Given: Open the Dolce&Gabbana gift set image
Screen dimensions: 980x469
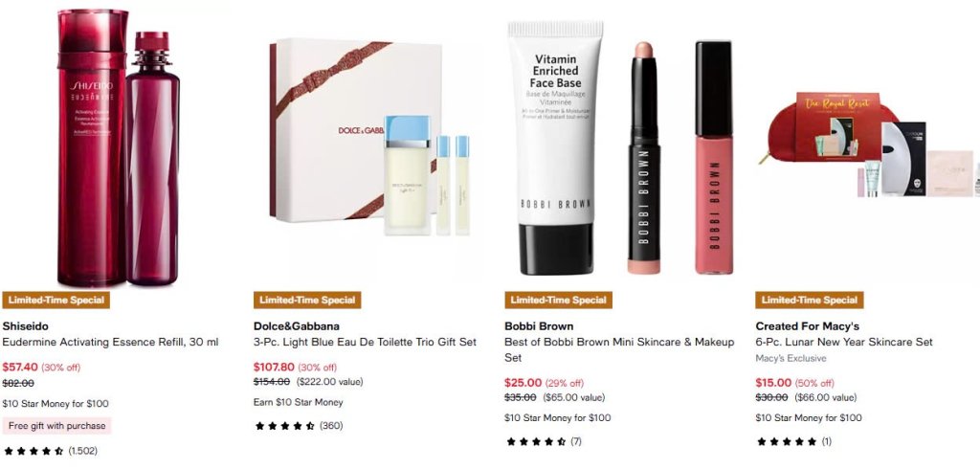Looking at the screenshot, I should (x=354, y=136).
